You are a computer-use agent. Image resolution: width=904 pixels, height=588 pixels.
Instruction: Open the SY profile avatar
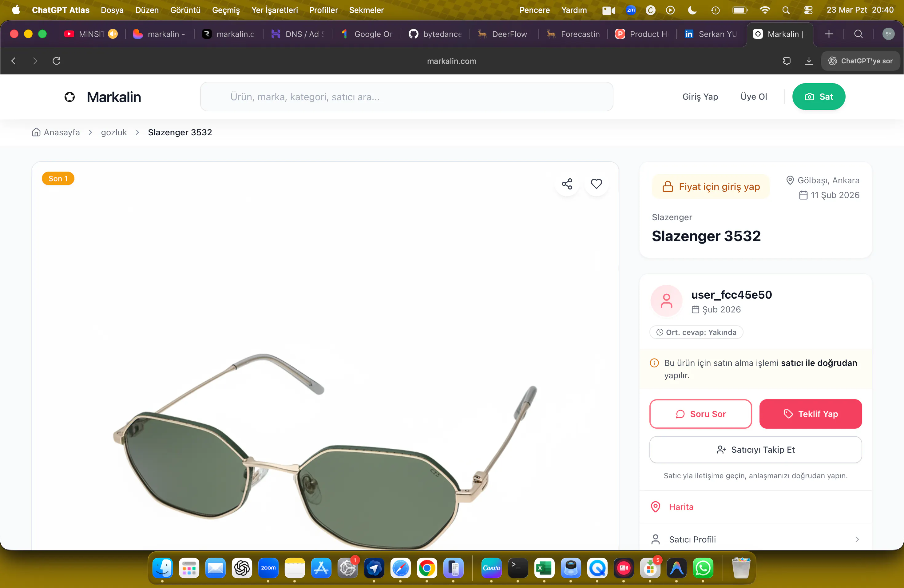pos(888,34)
